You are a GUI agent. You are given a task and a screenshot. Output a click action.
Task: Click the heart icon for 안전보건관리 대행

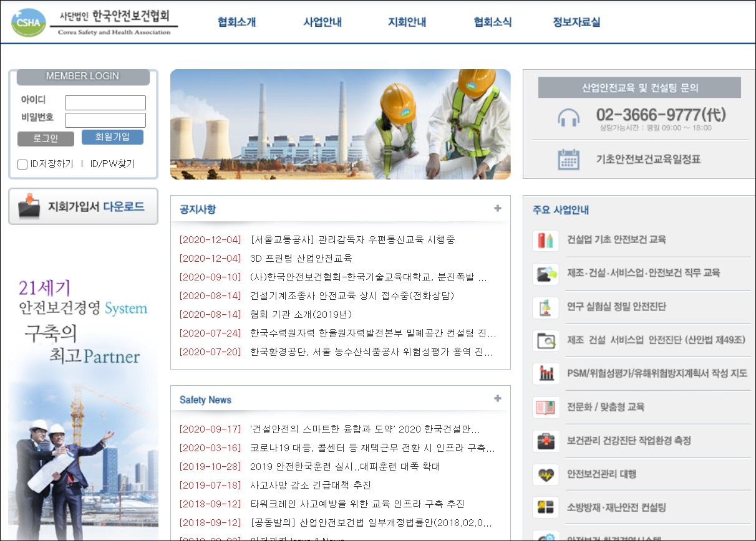point(546,475)
